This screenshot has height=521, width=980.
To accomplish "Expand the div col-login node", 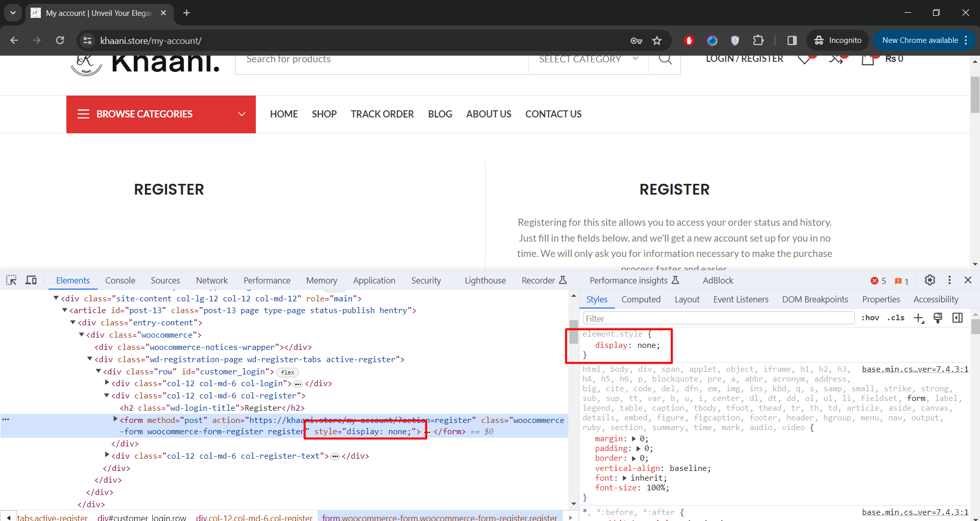I will [107, 383].
